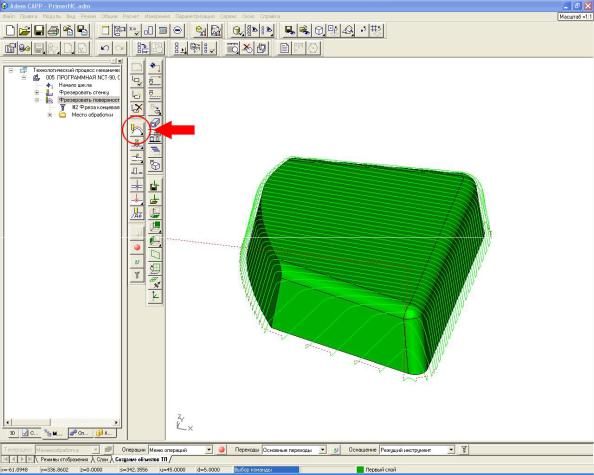Select the 82 Фреза концевая tool item
This screenshot has width=594, height=475.
95,108
